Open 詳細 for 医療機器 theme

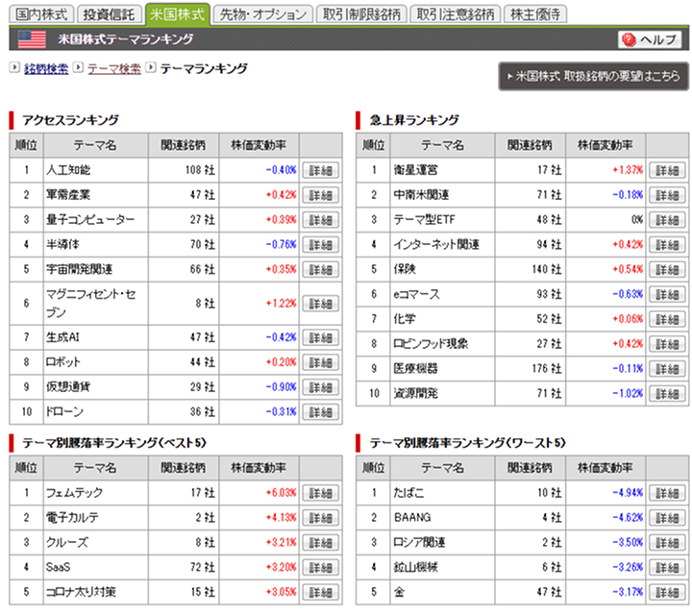667,368
